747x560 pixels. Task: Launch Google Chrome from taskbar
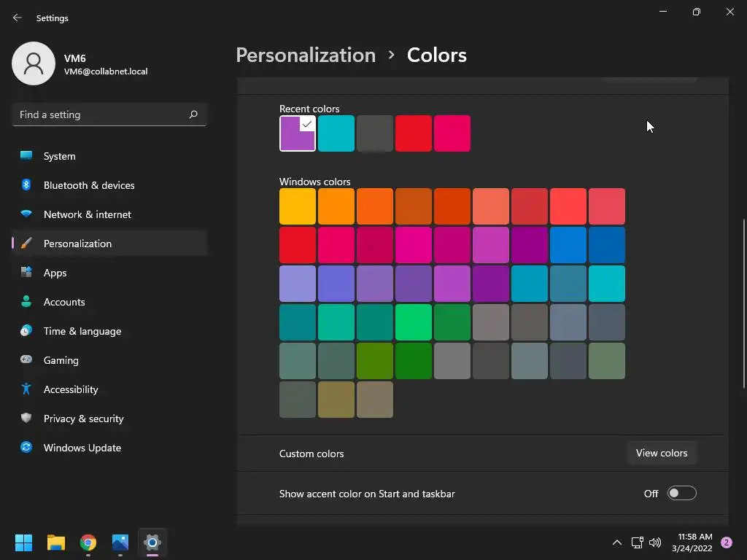pos(88,542)
